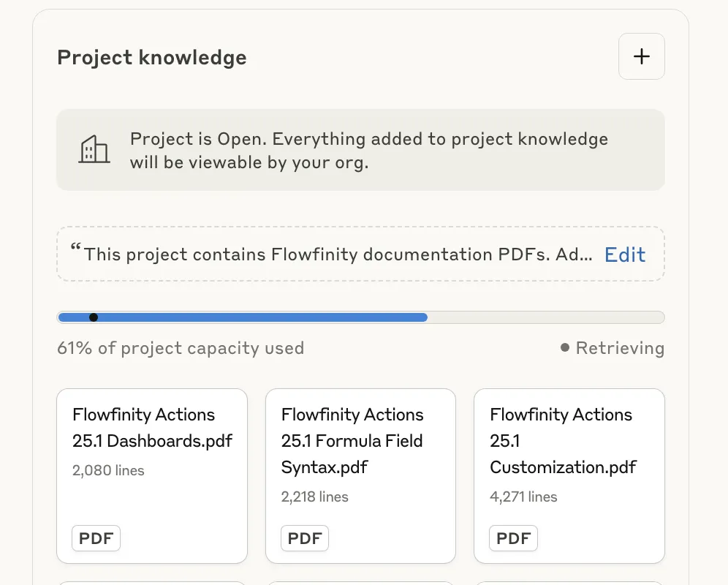Click the organization building icon
The width and height of the screenshot is (728, 585).
(x=94, y=150)
